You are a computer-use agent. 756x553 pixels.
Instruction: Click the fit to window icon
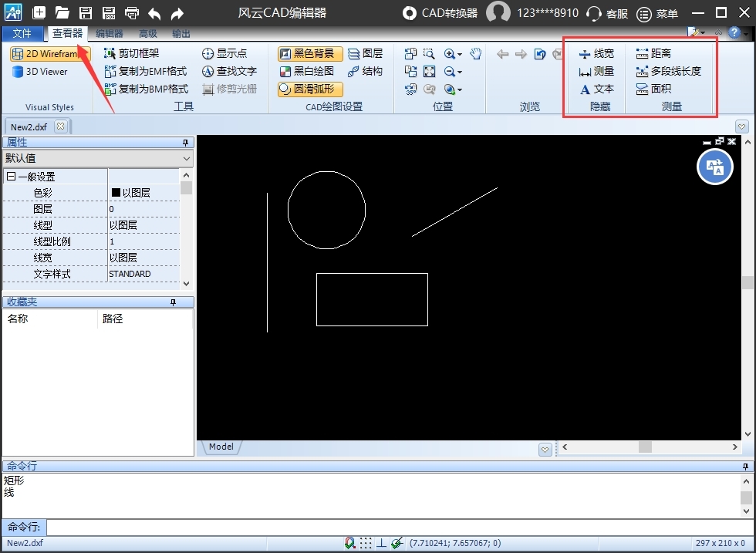pos(429,72)
